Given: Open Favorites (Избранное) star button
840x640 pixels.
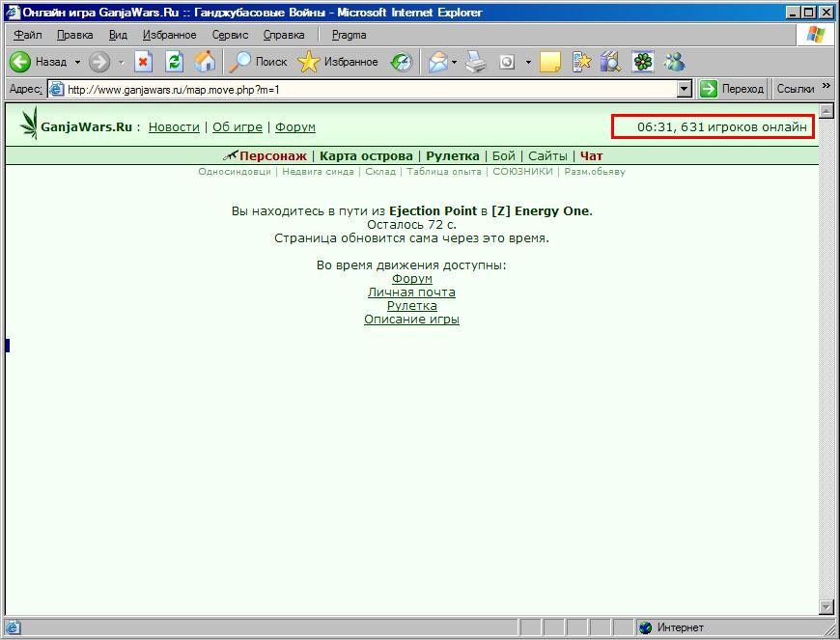Looking at the screenshot, I should (x=338, y=62).
